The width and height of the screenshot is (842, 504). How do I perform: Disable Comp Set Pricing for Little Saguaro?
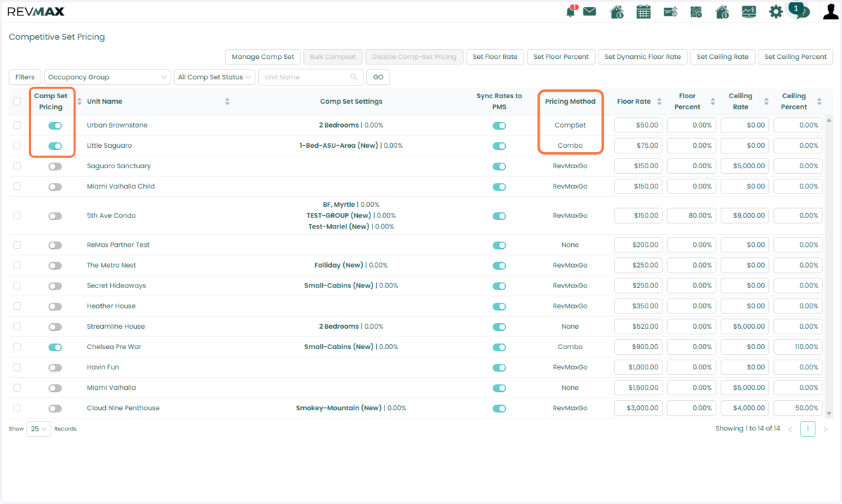(55, 146)
